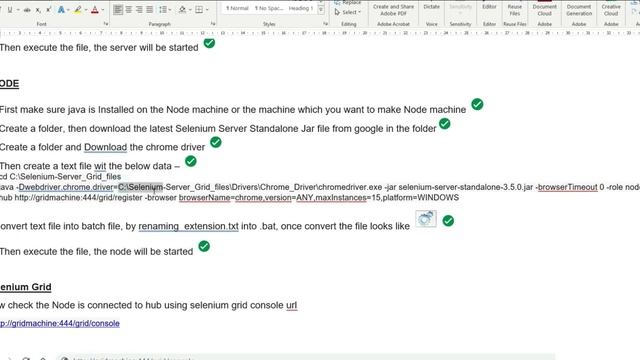Expand line spacing options arrow
The height and width of the screenshot is (360, 640).
170,9
